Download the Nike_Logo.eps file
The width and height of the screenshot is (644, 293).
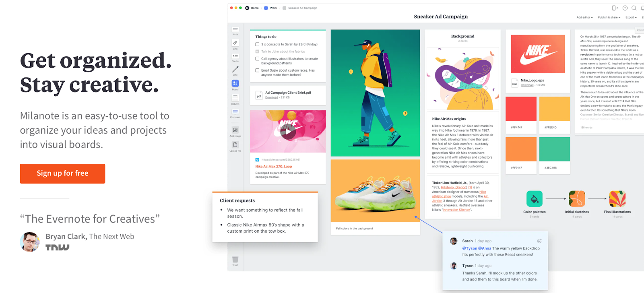pos(527,85)
